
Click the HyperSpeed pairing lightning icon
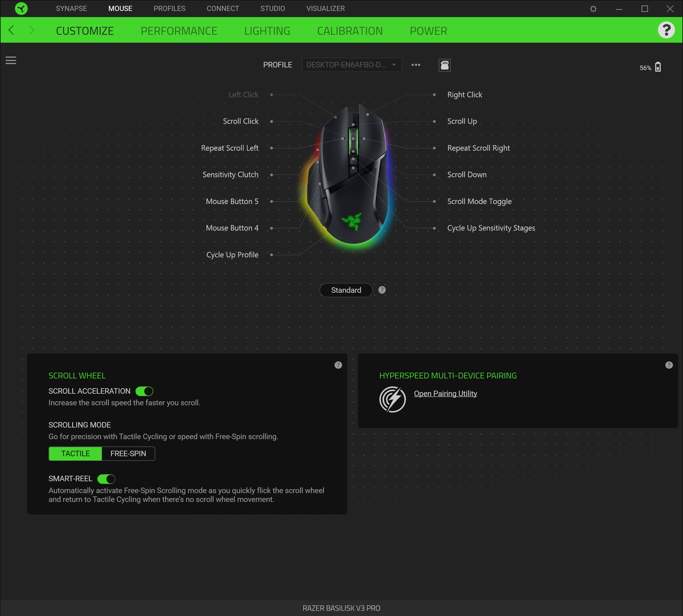[x=392, y=399]
